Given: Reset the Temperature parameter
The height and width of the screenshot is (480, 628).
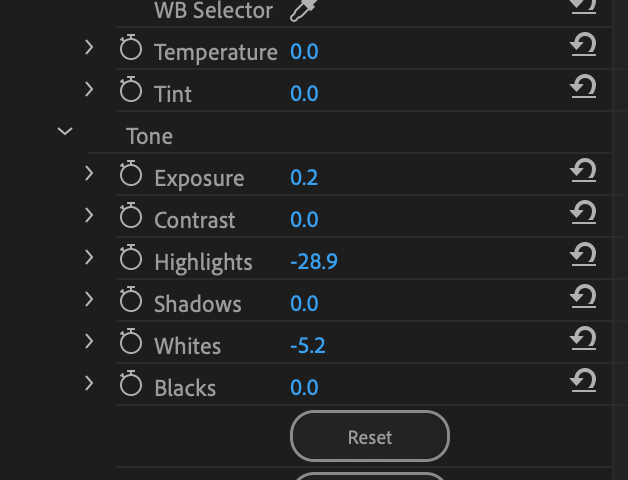Looking at the screenshot, I should pos(583,46).
